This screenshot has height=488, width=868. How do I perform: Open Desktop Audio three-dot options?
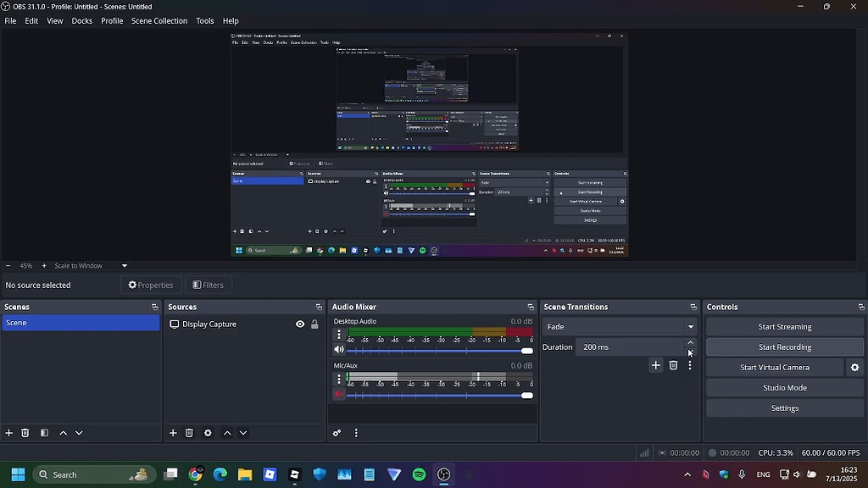(x=339, y=334)
